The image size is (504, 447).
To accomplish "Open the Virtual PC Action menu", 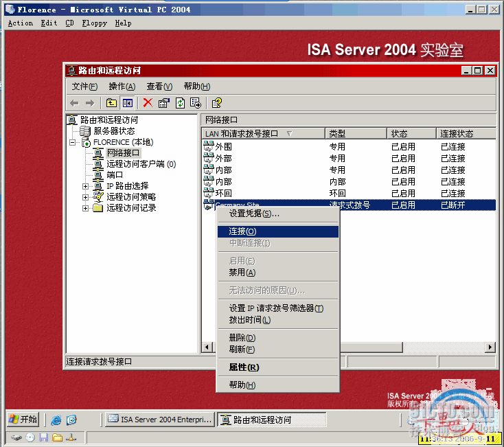I will click(x=20, y=23).
